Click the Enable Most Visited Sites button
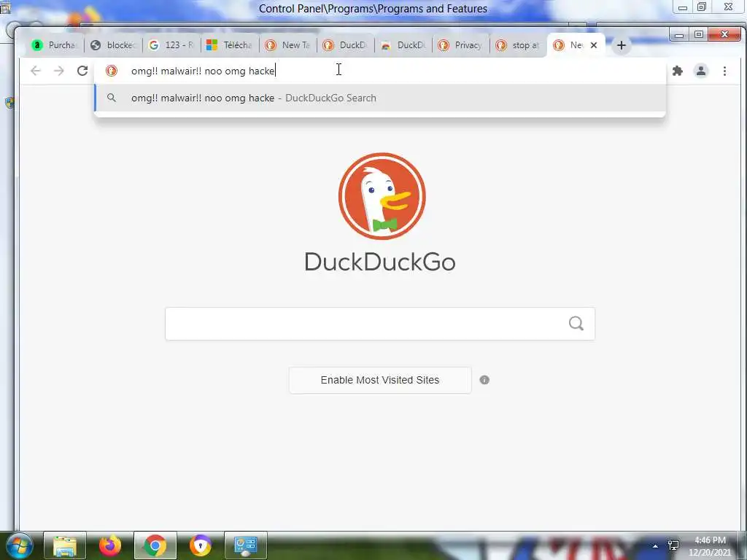Screen dimensions: 747x560 tap(380, 380)
